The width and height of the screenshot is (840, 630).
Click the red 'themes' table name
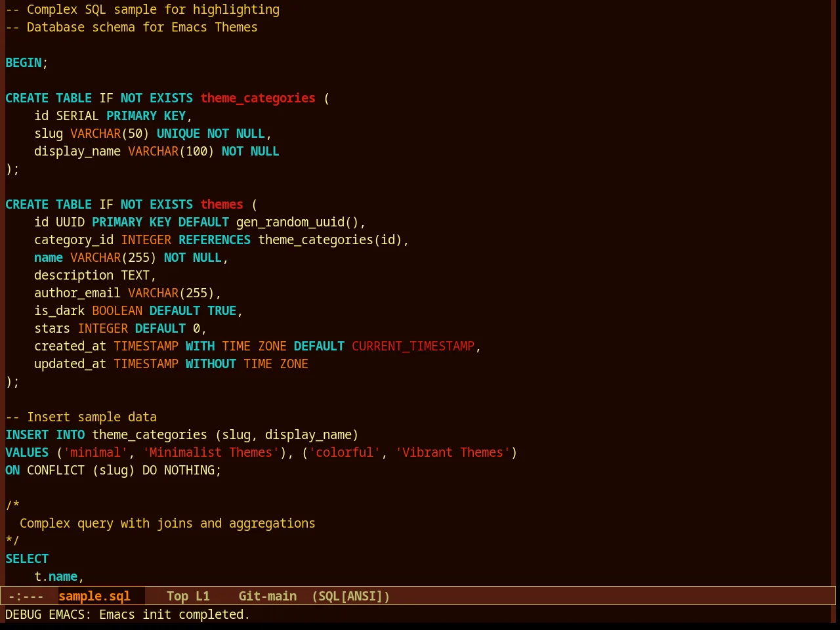(x=222, y=204)
